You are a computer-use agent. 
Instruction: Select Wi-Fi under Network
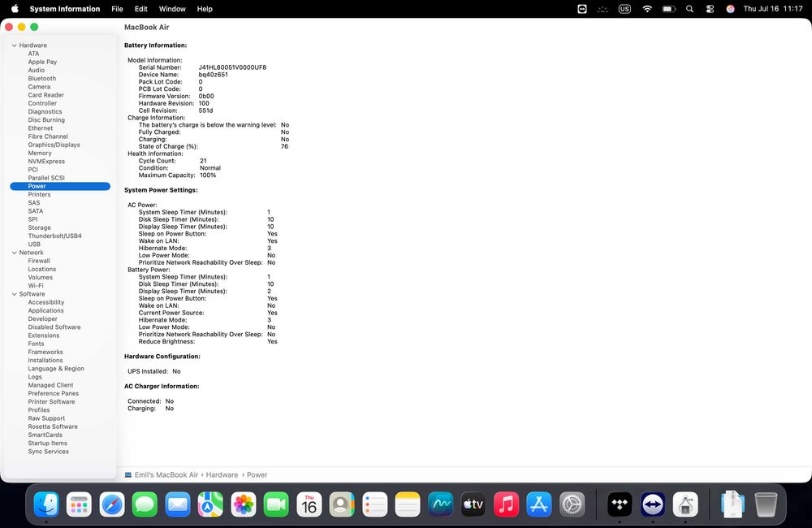click(36, 286)
